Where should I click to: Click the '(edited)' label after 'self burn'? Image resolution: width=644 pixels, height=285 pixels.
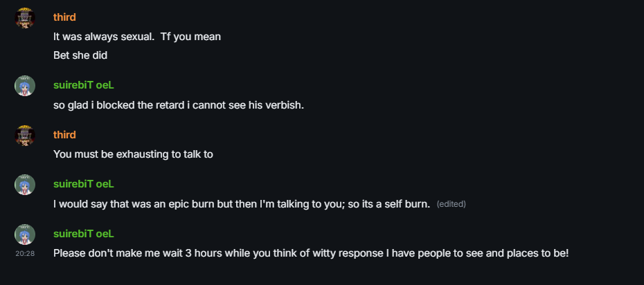pyautogui.click(x=451, y=204)
